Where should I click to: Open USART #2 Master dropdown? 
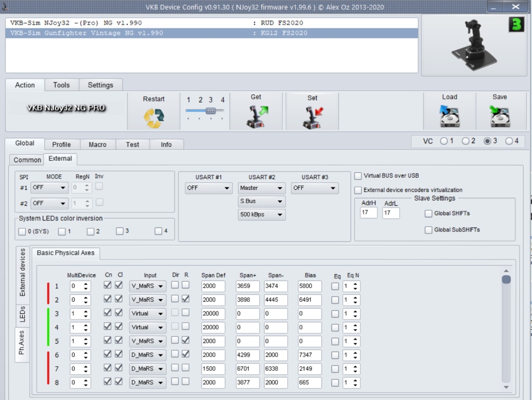point(261,188)
